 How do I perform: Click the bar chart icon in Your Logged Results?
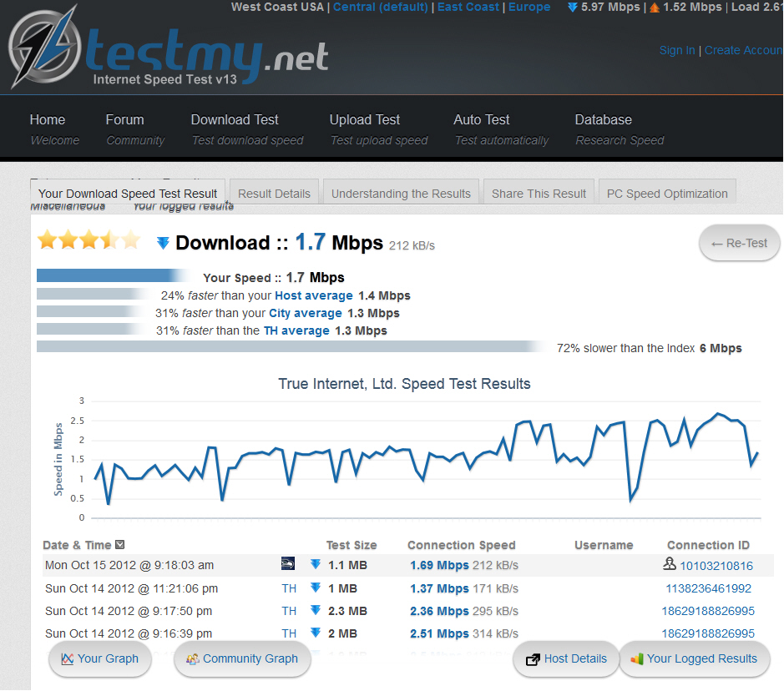pos(636,659)
